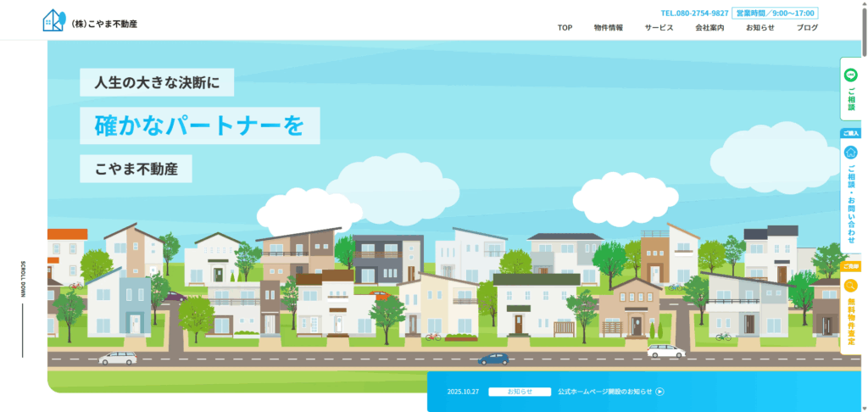Click the green LINE consultation icon
Viewport: 868px width, 412px height.
[x=850, y=75]
